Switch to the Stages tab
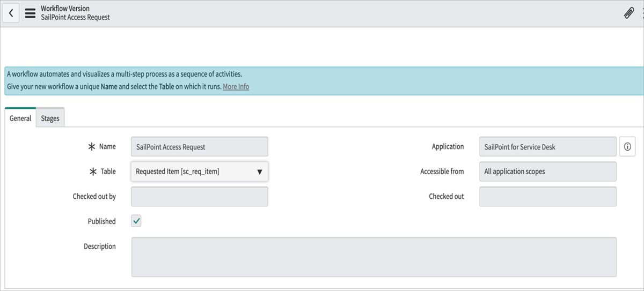This screenshot has width=644, height=291. pyautogui.click(x=50, y=118)
